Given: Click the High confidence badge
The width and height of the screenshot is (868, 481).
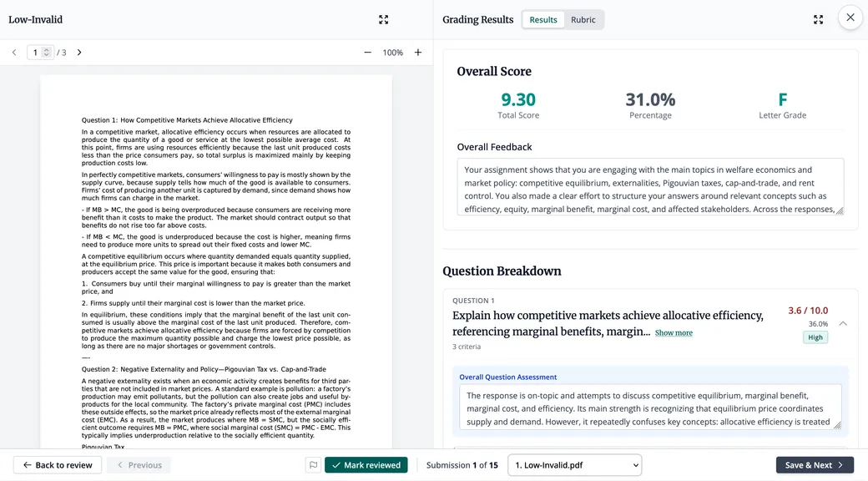Looking at the screenshot, I should click(x=815, y=337).
